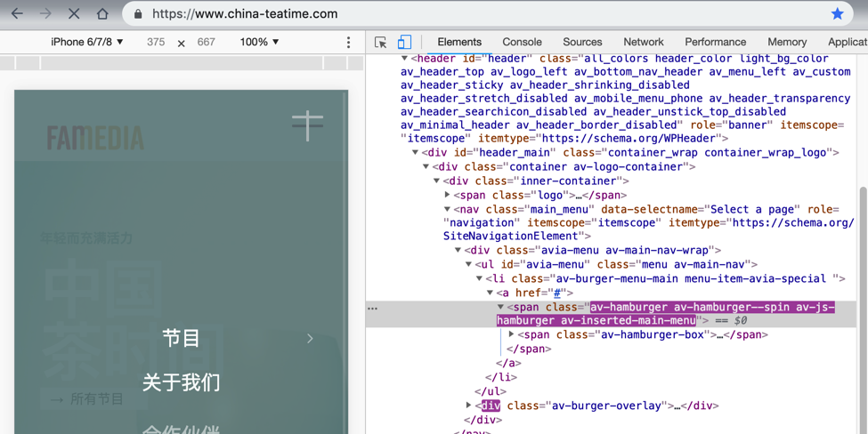Switch to the Performance tab
The height and width of the screenshot is (434, 868).
715,42
